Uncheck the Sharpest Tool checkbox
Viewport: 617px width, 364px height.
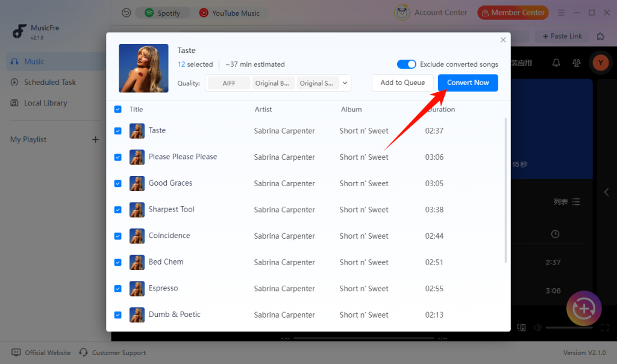(117, 210)
